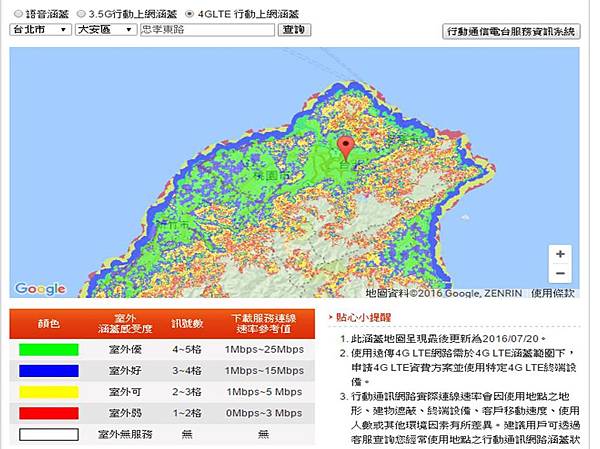This screenshot has height=449, width=600.
Task: Open the 台北市 city dropdown
Action: coord(40,30)
